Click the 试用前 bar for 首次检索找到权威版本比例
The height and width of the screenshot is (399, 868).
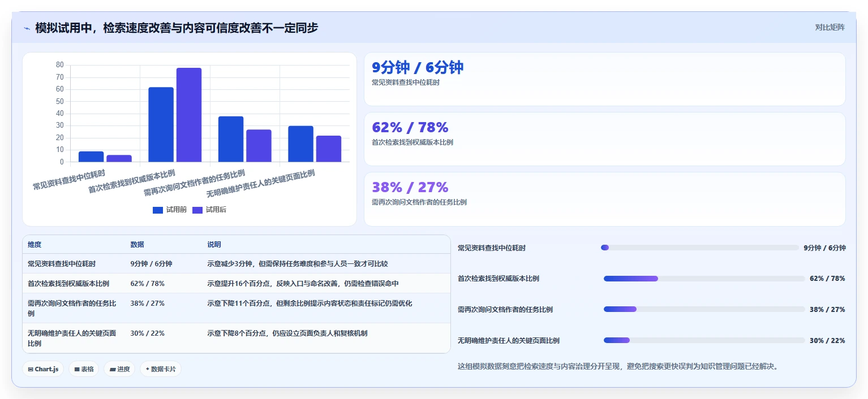(x=161, y=124)
